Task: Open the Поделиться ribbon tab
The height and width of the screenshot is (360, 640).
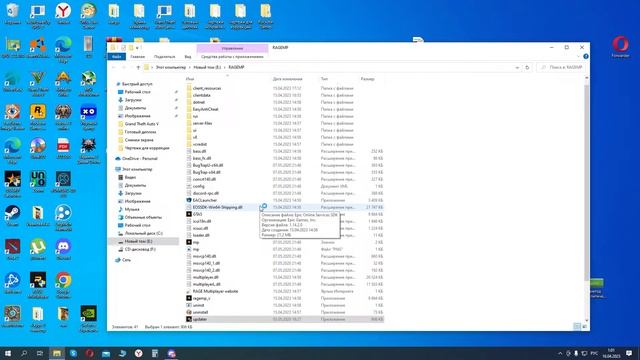Action: coord(164,57)
